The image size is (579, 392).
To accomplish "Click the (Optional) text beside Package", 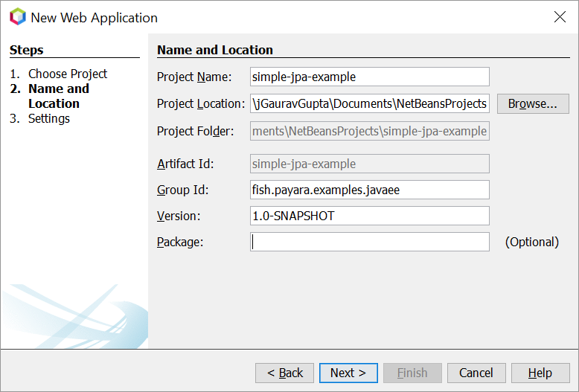I will coord(531,242).
